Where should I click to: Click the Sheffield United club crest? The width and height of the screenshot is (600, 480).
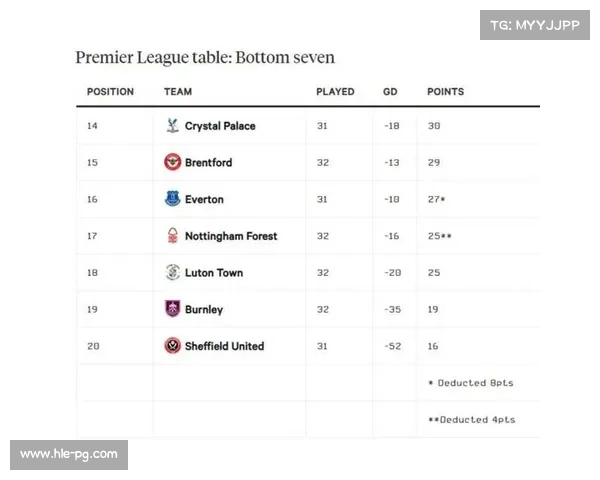tap(173, 346)
